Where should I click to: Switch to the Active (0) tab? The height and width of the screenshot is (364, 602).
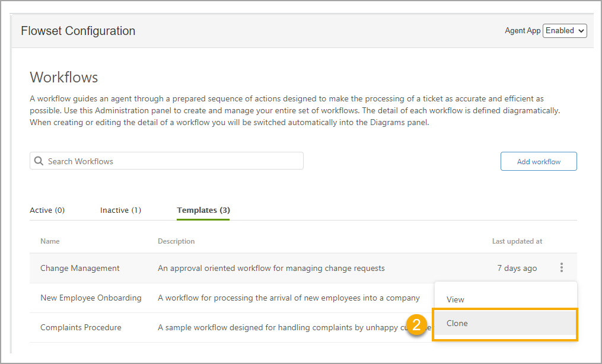(47, 210)
